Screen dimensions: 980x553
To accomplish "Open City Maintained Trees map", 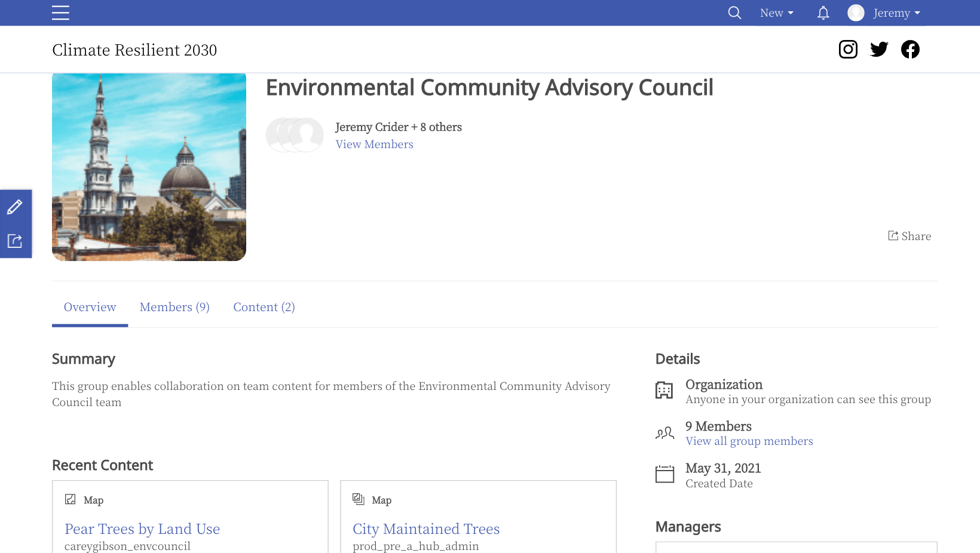I will pos(426,529).
